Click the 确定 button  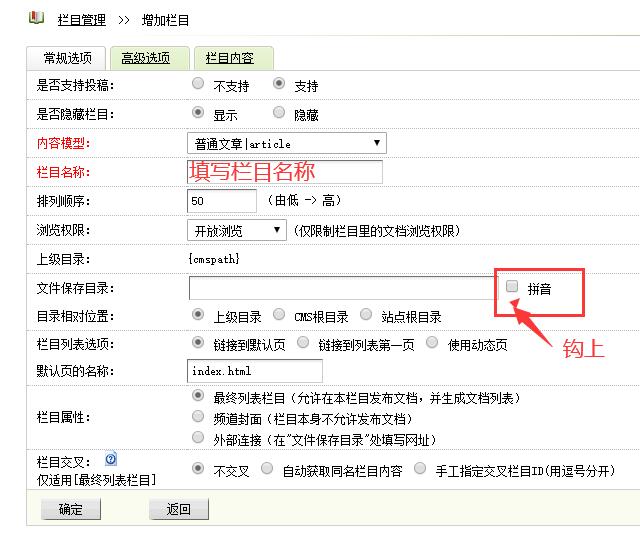point(71,509)
